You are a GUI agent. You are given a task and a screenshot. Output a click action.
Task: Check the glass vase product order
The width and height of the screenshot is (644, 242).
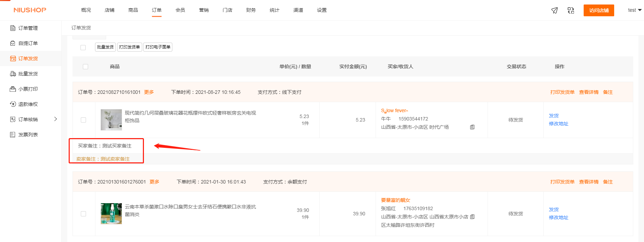click(83, 120)
